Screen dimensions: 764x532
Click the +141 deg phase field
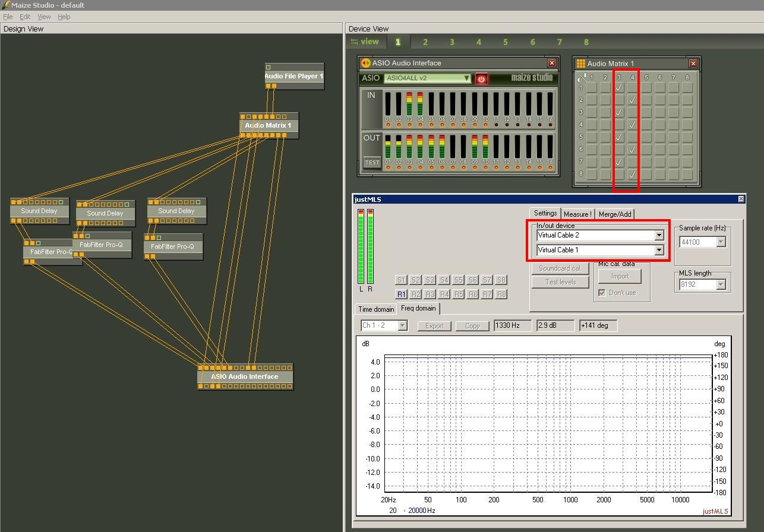point(598,325)
